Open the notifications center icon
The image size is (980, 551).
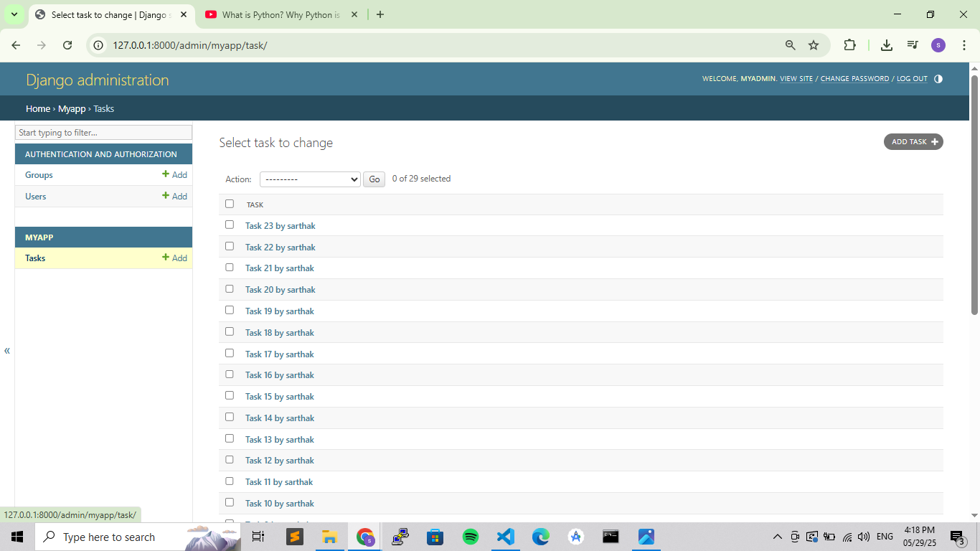click(x=957, y=537)
